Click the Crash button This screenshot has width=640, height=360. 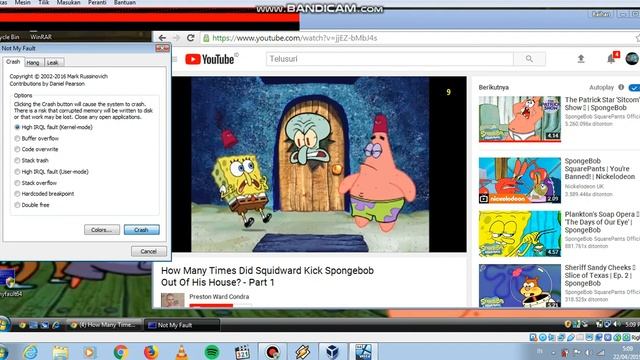[x=142, y=230]
